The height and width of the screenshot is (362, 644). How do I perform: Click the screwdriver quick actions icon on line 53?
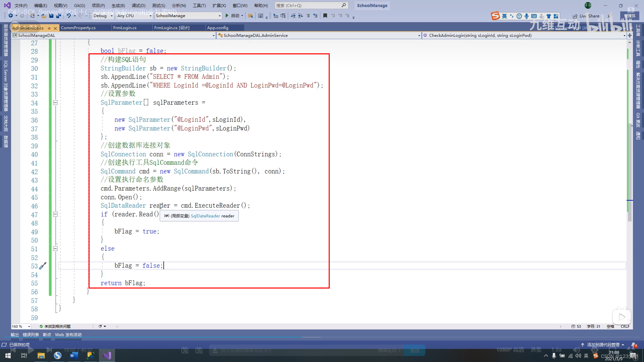tap(43, 266)
